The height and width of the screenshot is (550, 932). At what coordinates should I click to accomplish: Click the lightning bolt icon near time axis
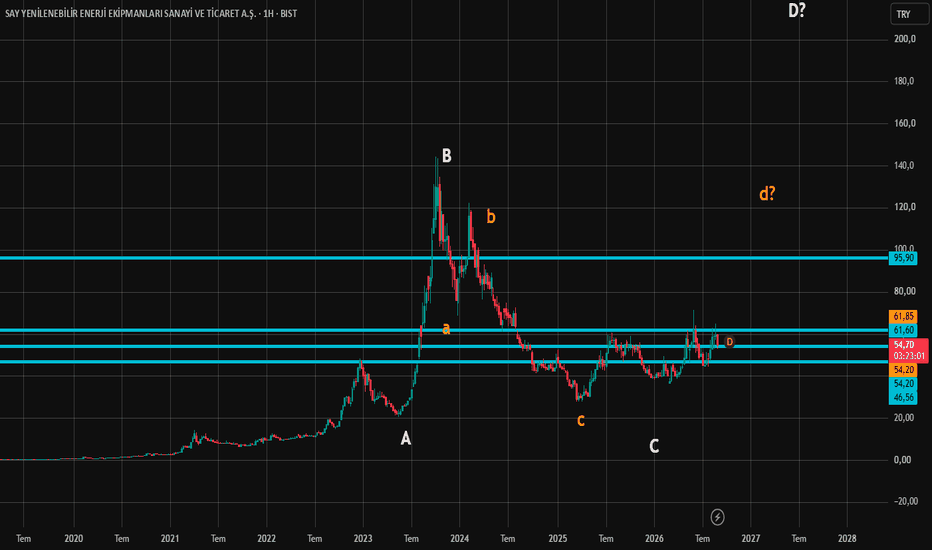(717, 517)
